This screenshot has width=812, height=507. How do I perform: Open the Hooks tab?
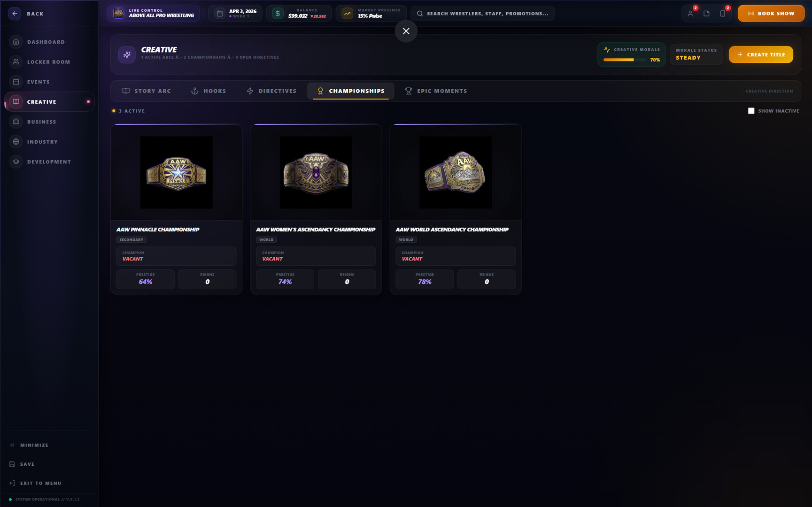click(x=209, y=91)
